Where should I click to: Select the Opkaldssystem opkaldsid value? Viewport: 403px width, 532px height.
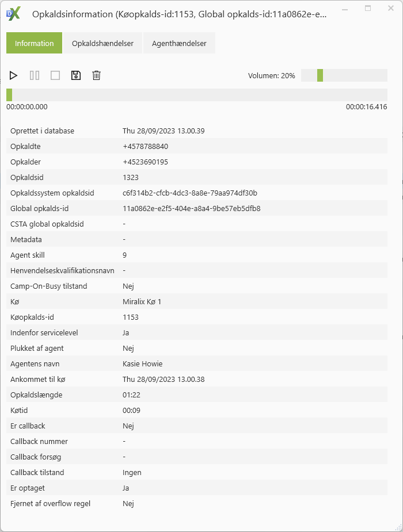click(x=189, y=193)
